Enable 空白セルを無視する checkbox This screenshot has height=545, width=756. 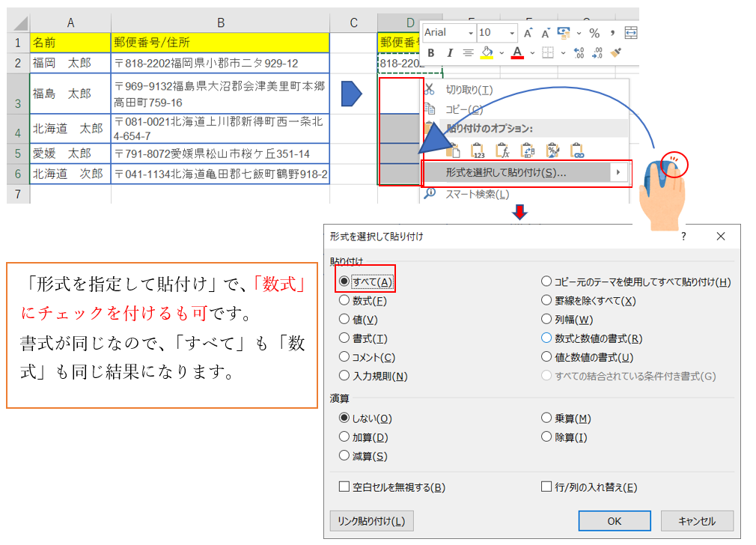[344, 487]
